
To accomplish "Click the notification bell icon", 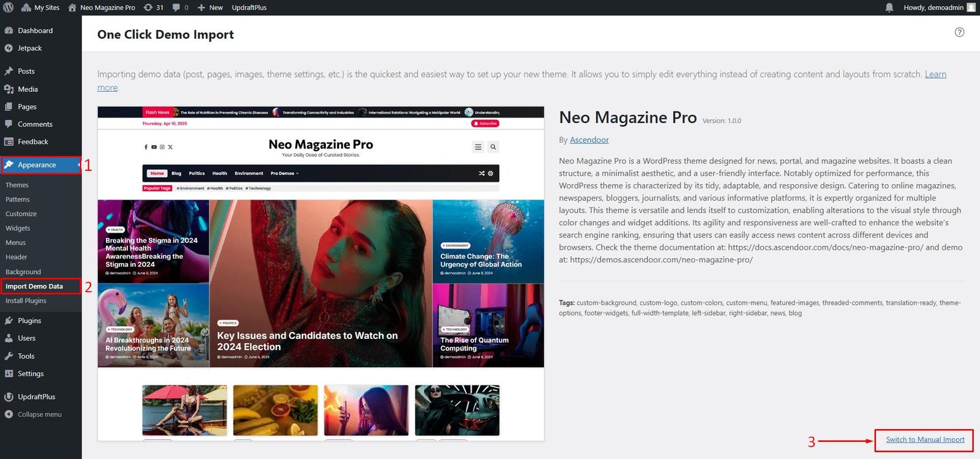I will (889, 7).
